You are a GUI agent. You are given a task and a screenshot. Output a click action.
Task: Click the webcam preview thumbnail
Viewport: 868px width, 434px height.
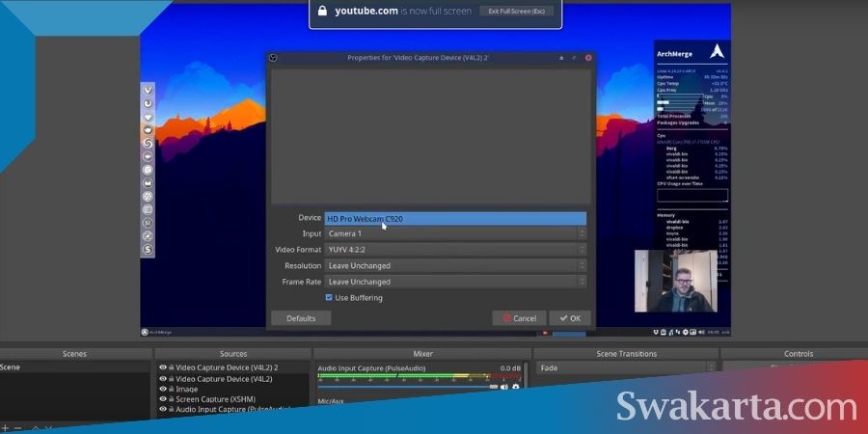click(676, 281)
